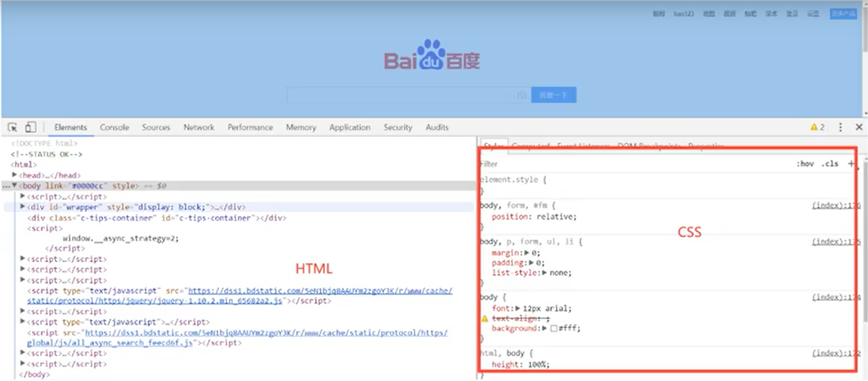Select the <!--STATUS OK--> comment node
Screen dimensions: 868x381
coord(46,155)
